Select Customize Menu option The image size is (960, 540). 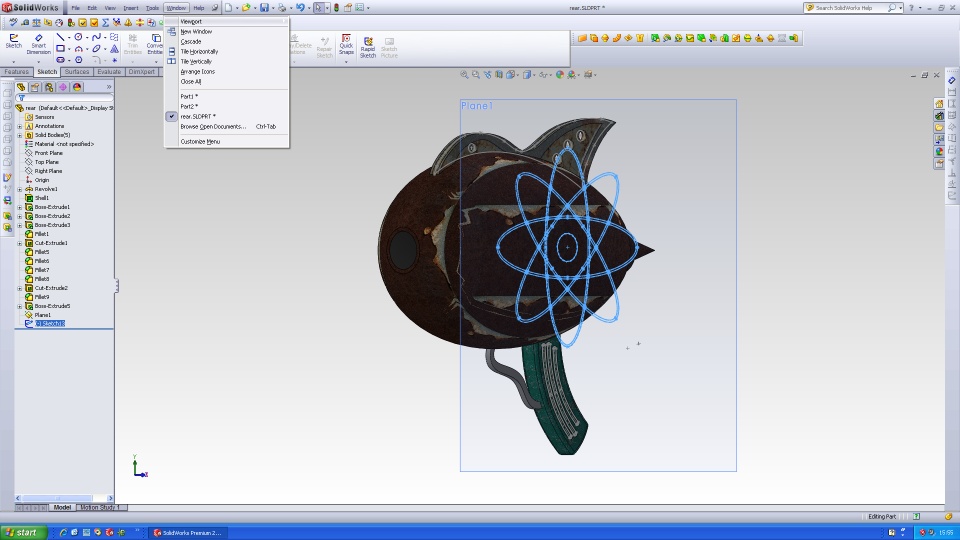point(227,141)
